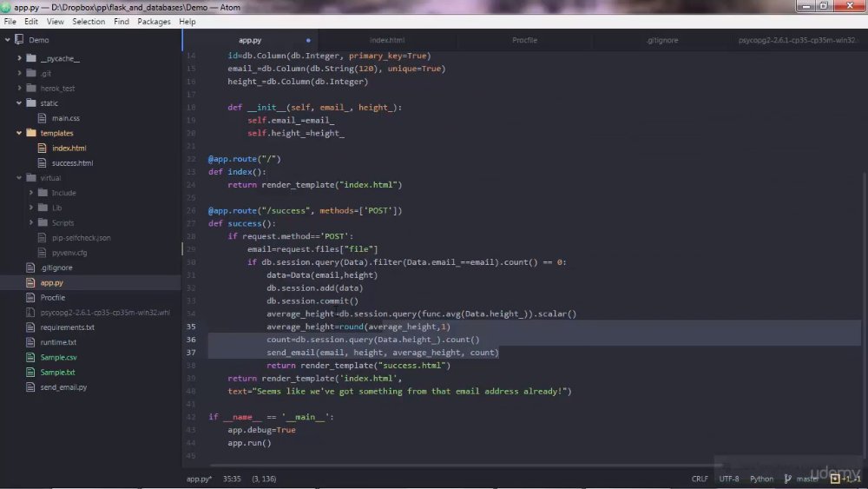This screenshot has width=868, height=489.
Task: Click the Atom app icon in title bar
Action: tap(6, 7)
